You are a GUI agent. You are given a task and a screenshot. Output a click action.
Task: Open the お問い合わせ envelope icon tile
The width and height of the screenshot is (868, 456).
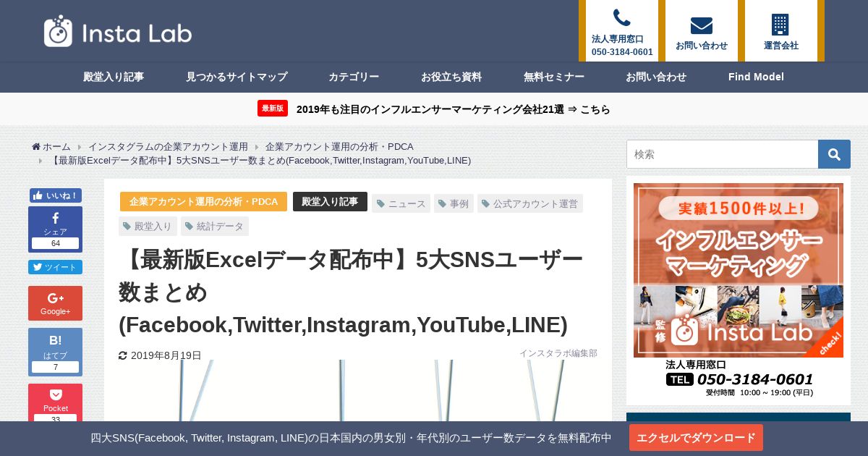click(x=702, y=30)
